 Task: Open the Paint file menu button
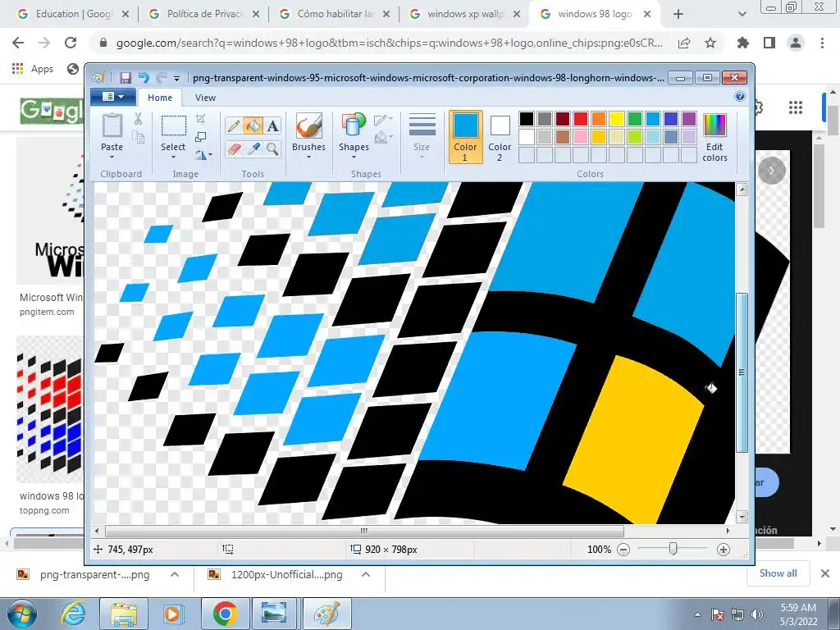[x=113, y=97]
